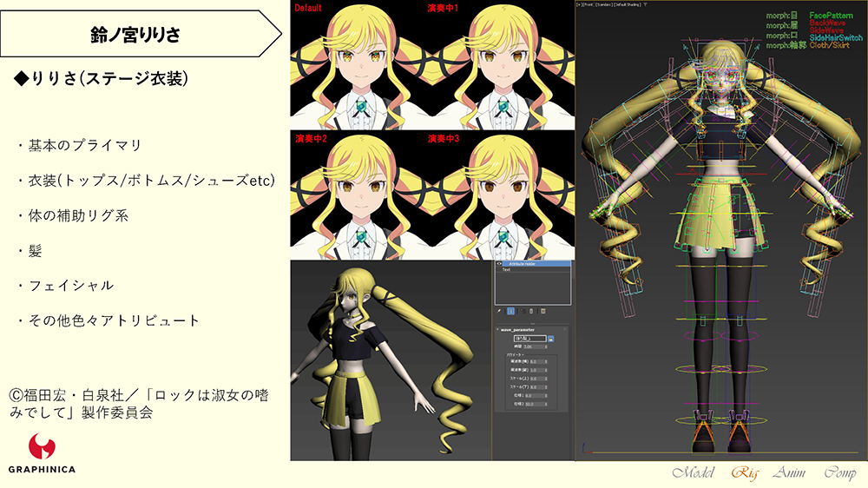Open the configure modifier sets icon
Screen dimensions: 868x488
pyautogui.click(x=543, y=310)
